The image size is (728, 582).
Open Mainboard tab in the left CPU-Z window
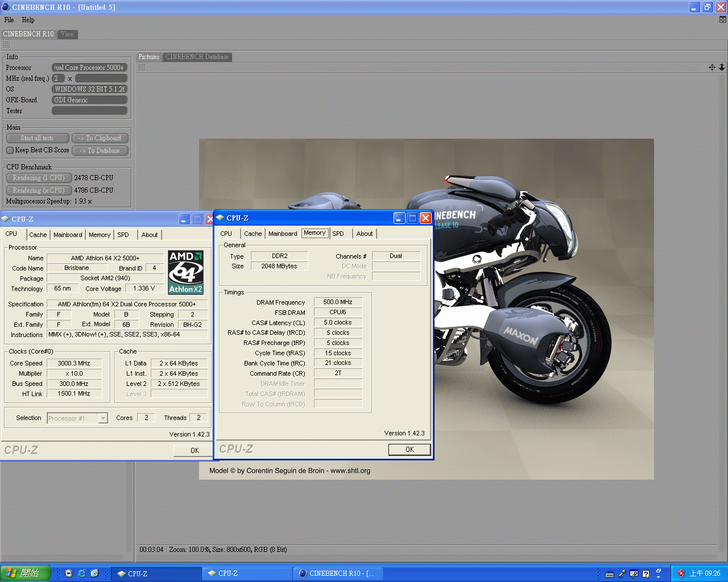(68, 235)
